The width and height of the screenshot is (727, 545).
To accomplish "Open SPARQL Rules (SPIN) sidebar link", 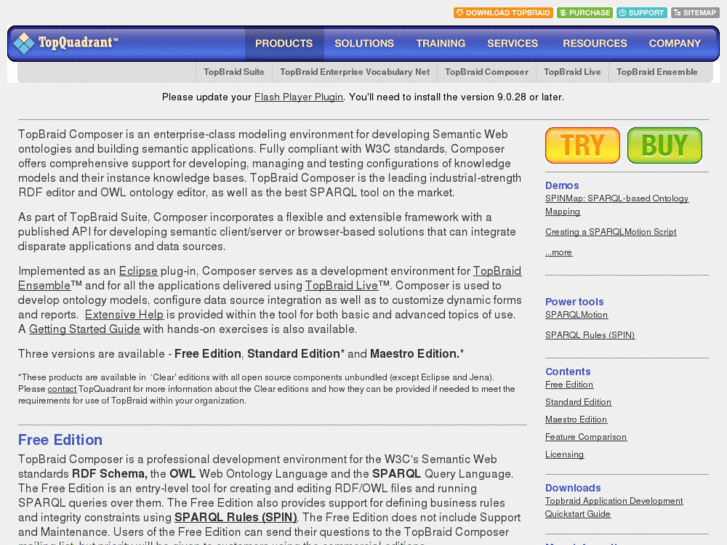I will point(590,335).
